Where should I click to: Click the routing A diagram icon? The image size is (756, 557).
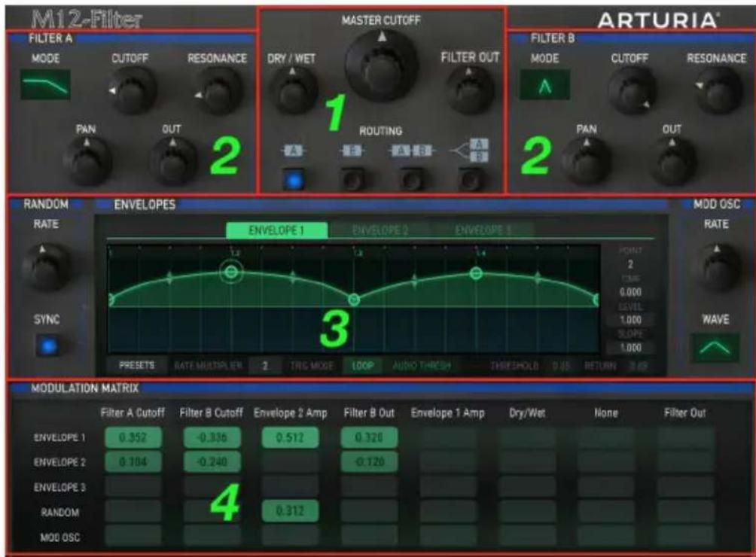293,151
